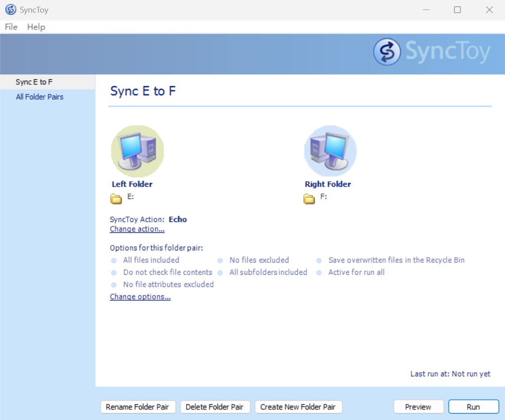Open the Help menu

36,27
